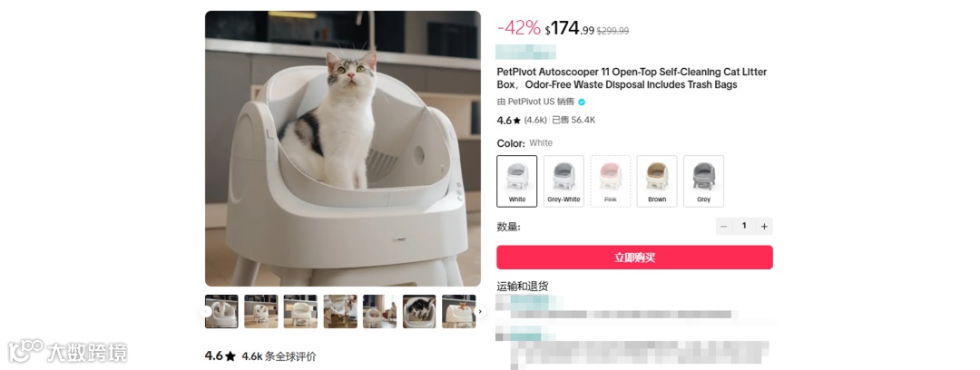Open the thumbnail showing cat lying in litter box

419,311
